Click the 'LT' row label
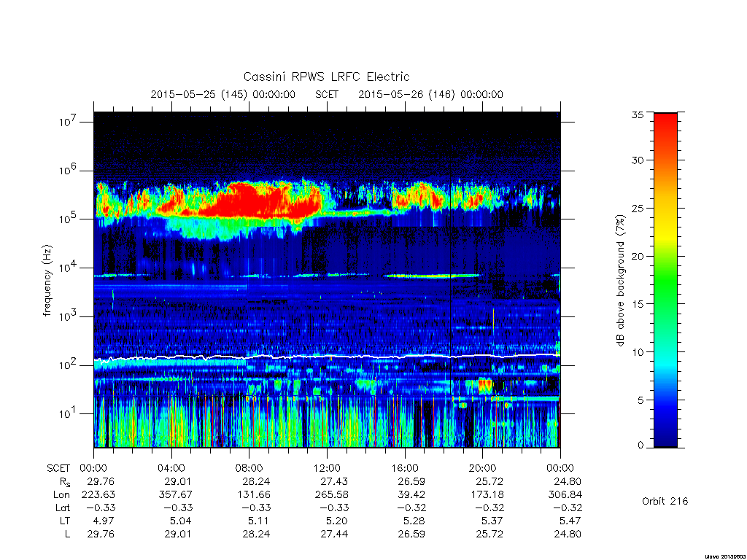The width and height of the screenshot is (747, 560). tap(64, 521)
